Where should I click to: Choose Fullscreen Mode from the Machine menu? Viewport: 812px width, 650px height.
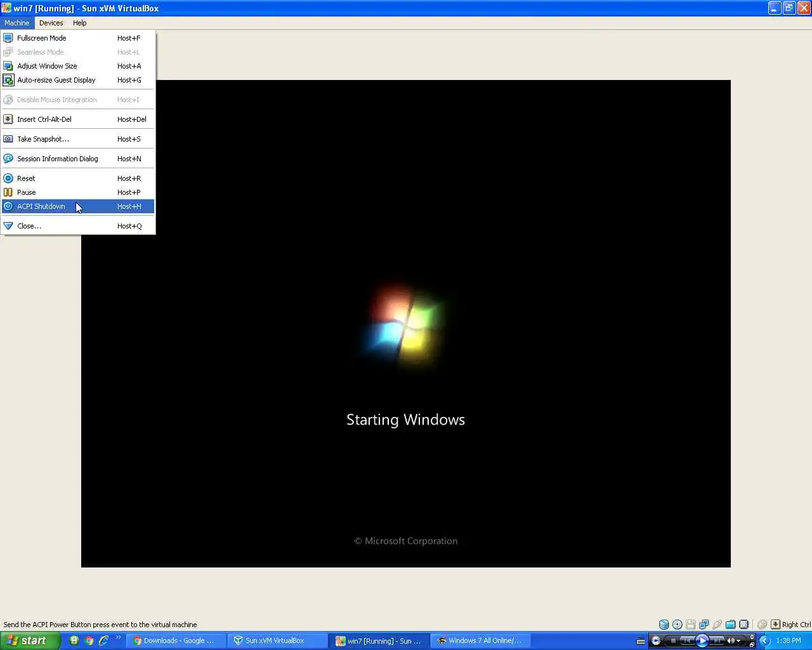78,38
